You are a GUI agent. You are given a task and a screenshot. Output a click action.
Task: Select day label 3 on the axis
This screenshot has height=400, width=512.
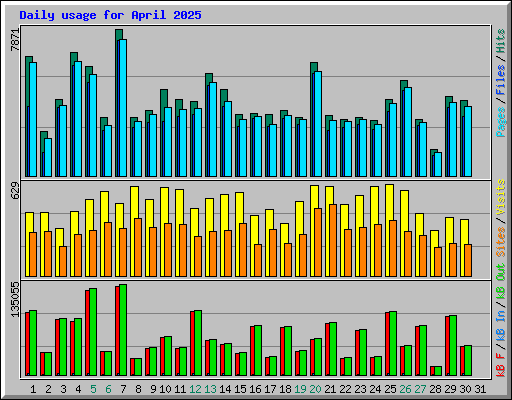click(63, 389)
